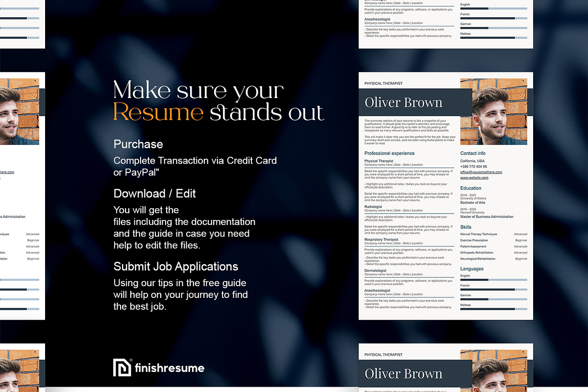Viewport: 588px width, 392px height.
Task: Click Oliver Brown's photo on middle resume
Action: click(493, 112)
